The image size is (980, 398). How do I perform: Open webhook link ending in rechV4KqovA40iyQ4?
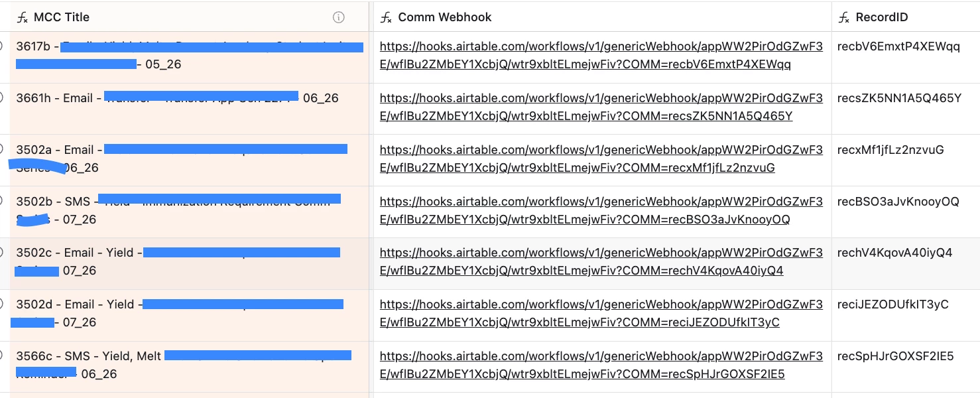pos(601,262)
